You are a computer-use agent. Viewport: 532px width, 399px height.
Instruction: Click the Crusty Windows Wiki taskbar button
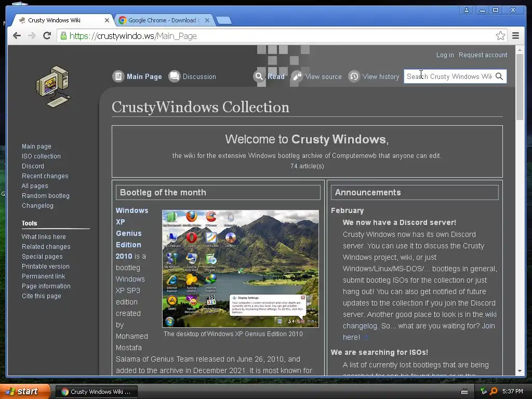point(96,392)
